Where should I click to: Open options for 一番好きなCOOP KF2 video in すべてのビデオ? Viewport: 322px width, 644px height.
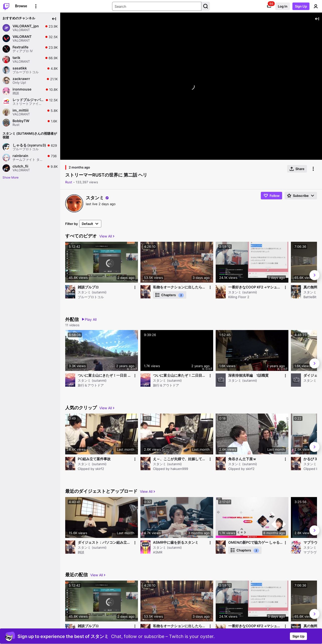click(285, 287)
